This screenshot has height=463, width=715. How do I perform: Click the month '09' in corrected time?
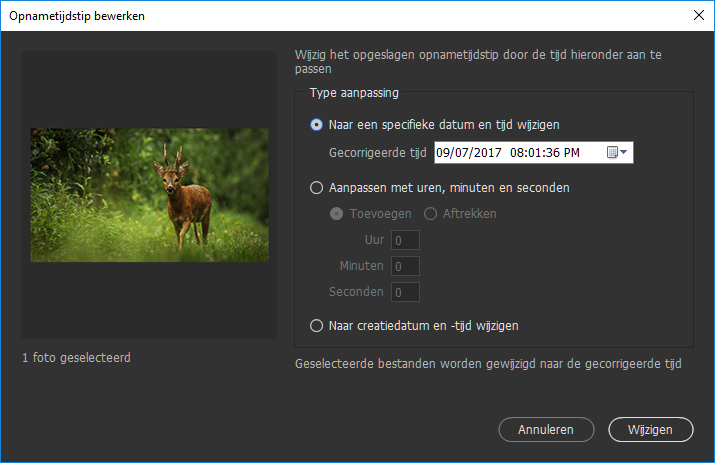(x=443, y=152)
